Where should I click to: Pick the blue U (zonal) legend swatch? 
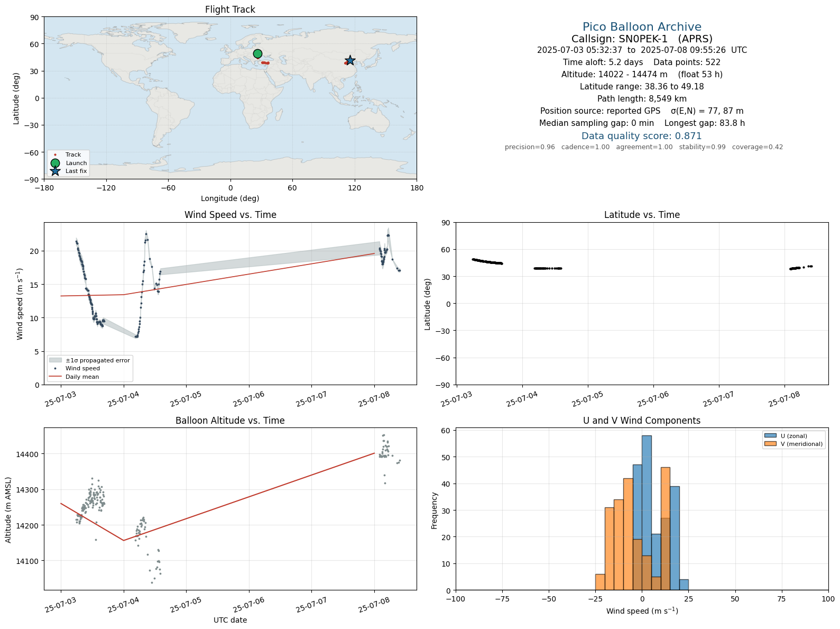(770, 436)
